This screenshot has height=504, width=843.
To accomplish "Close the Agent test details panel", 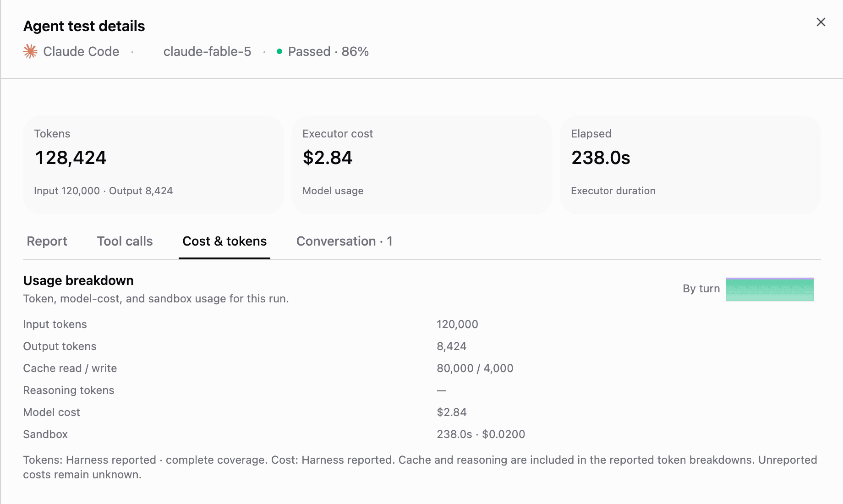I will pyautogui.click(x=821, y=22).
